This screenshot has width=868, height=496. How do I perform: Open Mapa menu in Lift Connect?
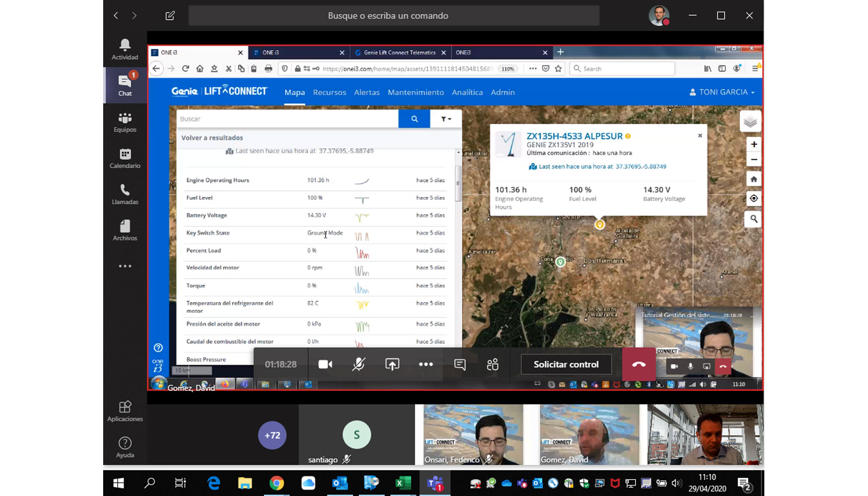[295, 92]
